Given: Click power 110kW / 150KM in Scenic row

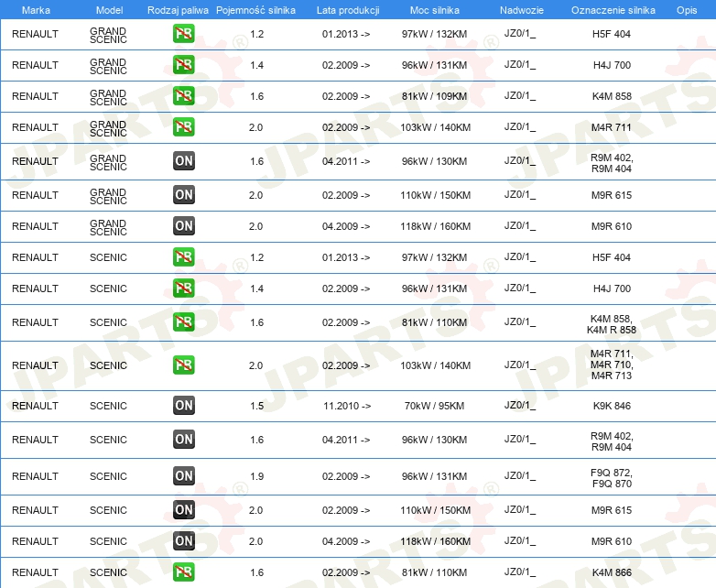Looking at the screenshot, I should tap(435, 510).
